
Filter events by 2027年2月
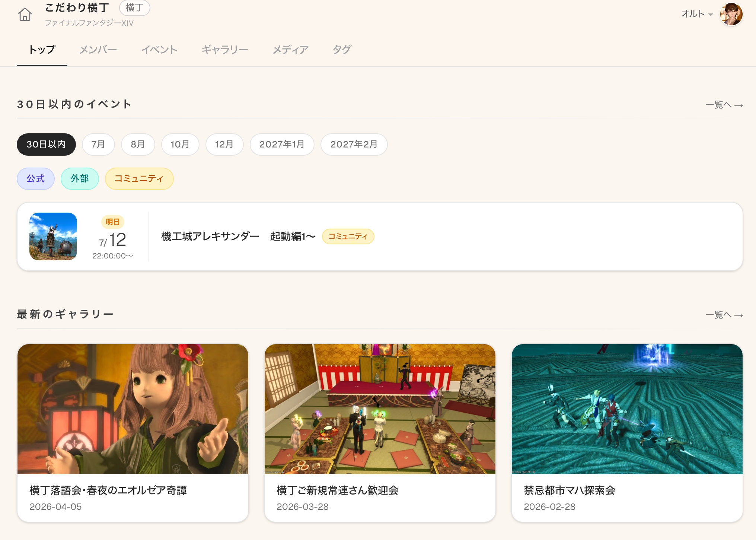[x=354, y=144]
